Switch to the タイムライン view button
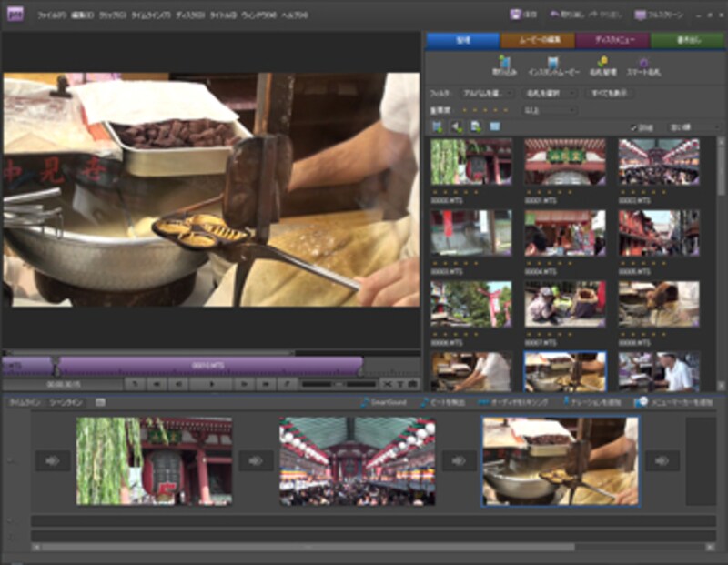 [x=24, y=401]
